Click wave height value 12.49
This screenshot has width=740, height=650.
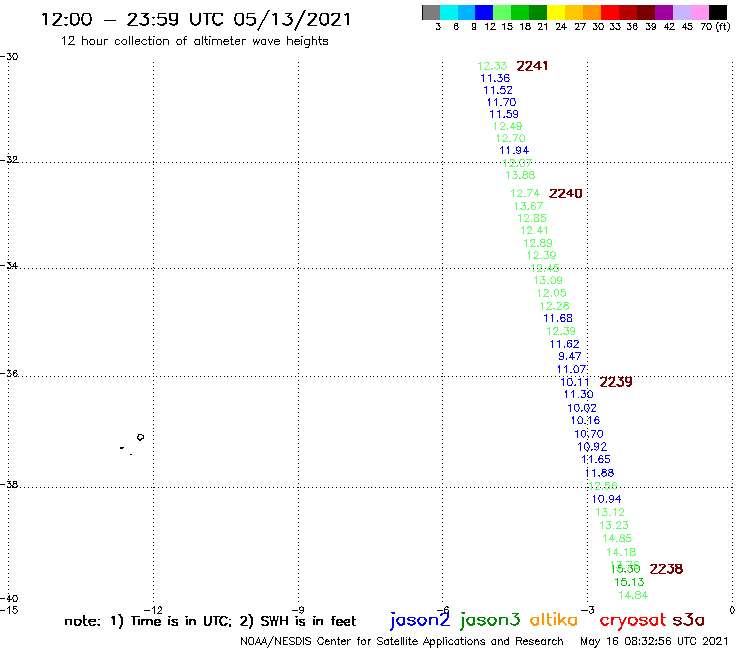(x=507, y=127)
